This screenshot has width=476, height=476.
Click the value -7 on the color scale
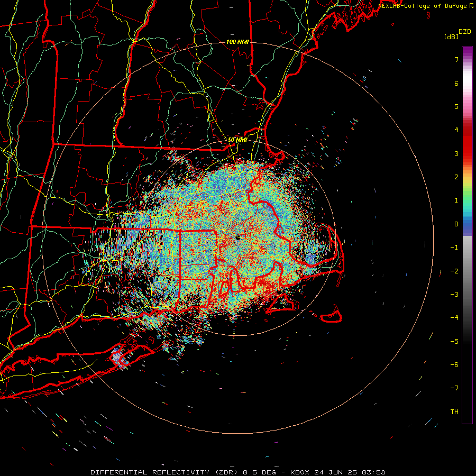[454, 388]
